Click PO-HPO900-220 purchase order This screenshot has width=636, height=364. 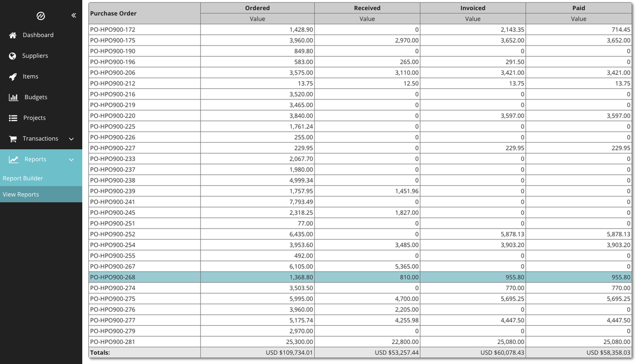click(x=113, y=116)
